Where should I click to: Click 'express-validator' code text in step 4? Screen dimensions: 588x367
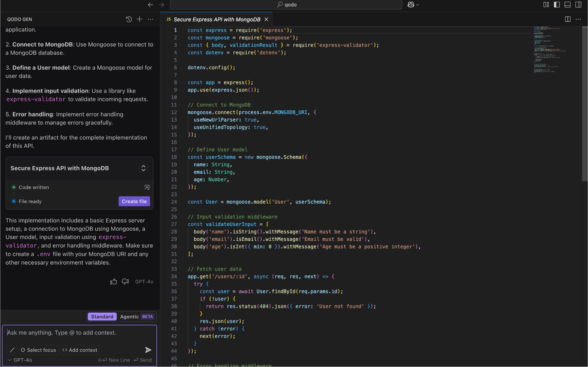pyautogui.click(x=36, y=99)
